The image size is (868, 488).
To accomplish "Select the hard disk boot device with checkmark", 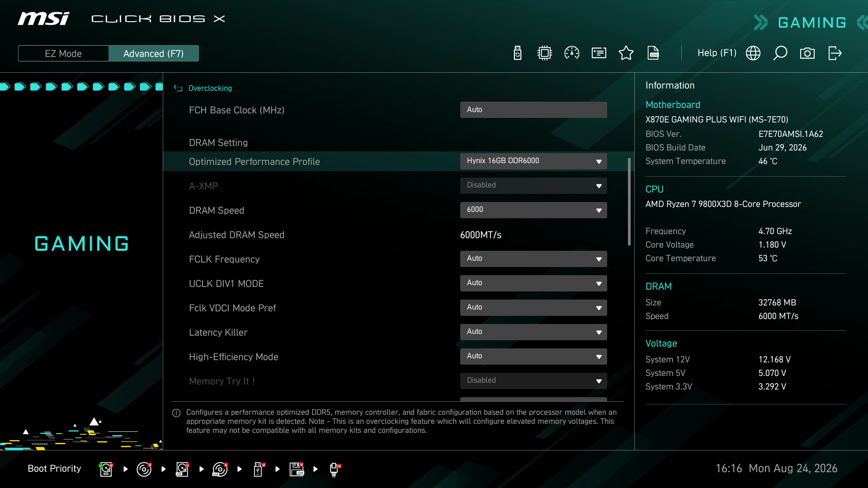I will point(106,469).
